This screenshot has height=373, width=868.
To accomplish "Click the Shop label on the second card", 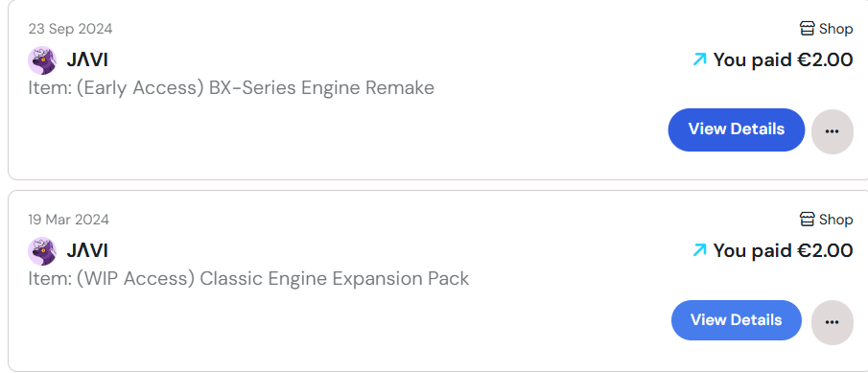I will pyautogui.click(x=836, y=220).
